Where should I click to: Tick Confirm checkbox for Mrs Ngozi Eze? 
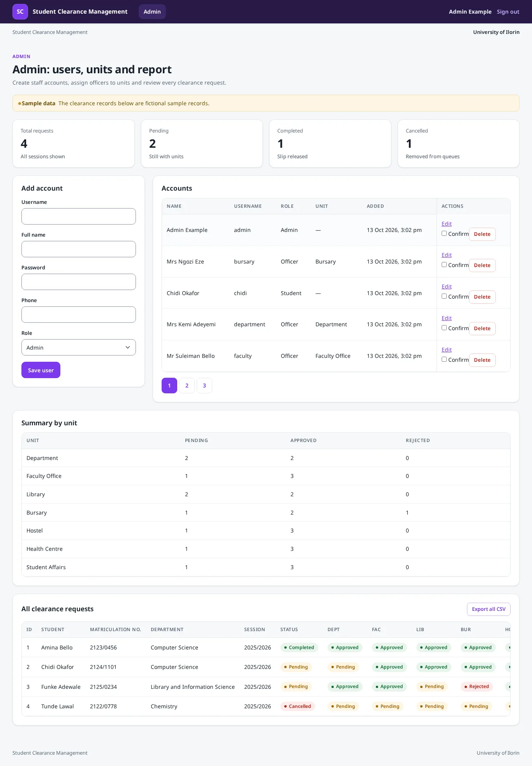(x=444, y=265)
